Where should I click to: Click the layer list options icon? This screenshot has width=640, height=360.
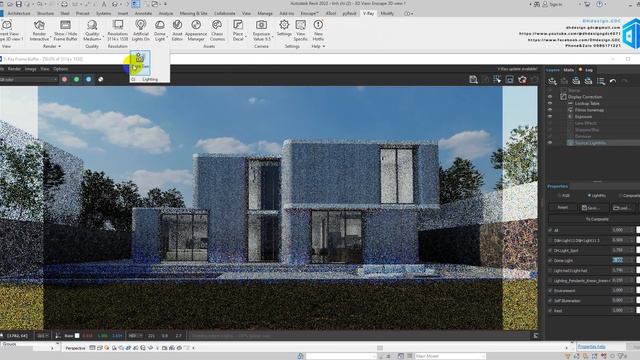[x=601, y=81]
